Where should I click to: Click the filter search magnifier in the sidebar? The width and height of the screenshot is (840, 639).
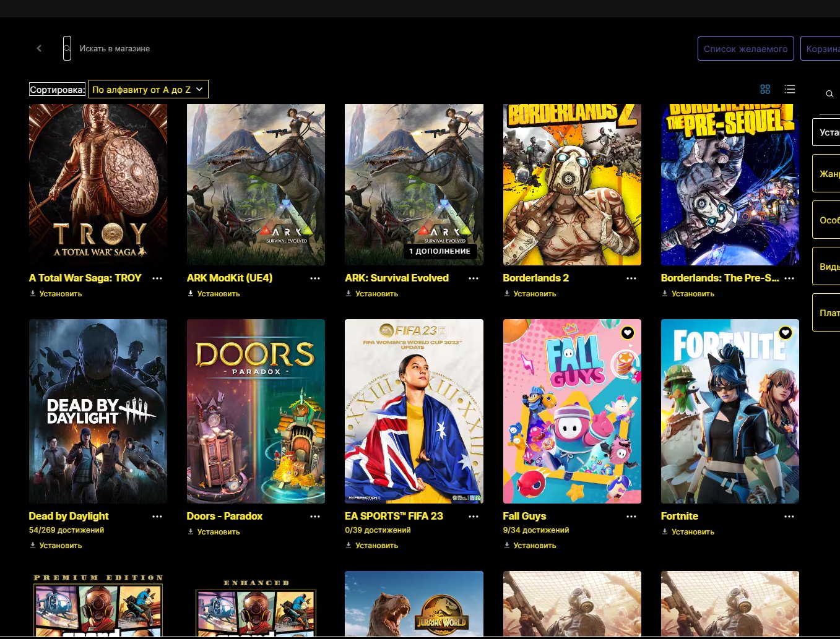point(829,94)
